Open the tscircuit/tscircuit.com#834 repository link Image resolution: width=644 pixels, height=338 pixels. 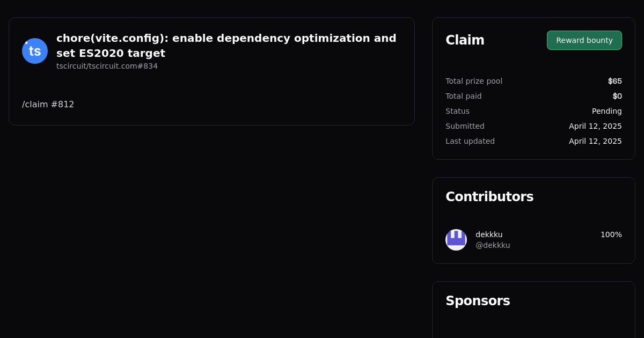[x=107, y=66]
